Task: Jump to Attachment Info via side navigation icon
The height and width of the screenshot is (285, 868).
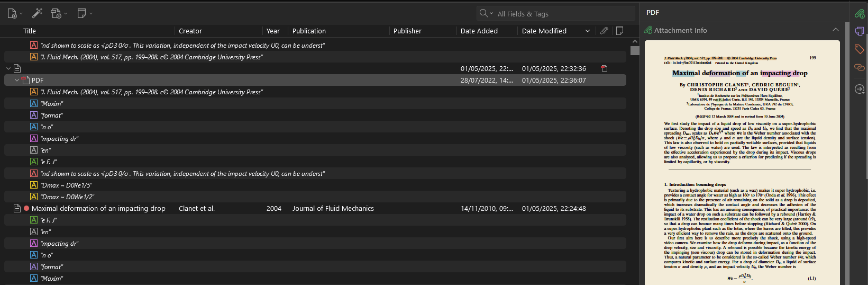Action: [x=859, y=13]
